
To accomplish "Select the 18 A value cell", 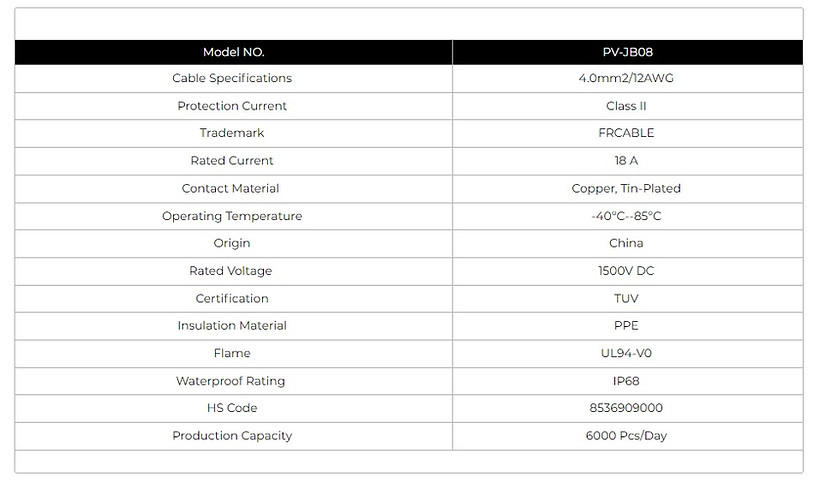I will 628,161.
